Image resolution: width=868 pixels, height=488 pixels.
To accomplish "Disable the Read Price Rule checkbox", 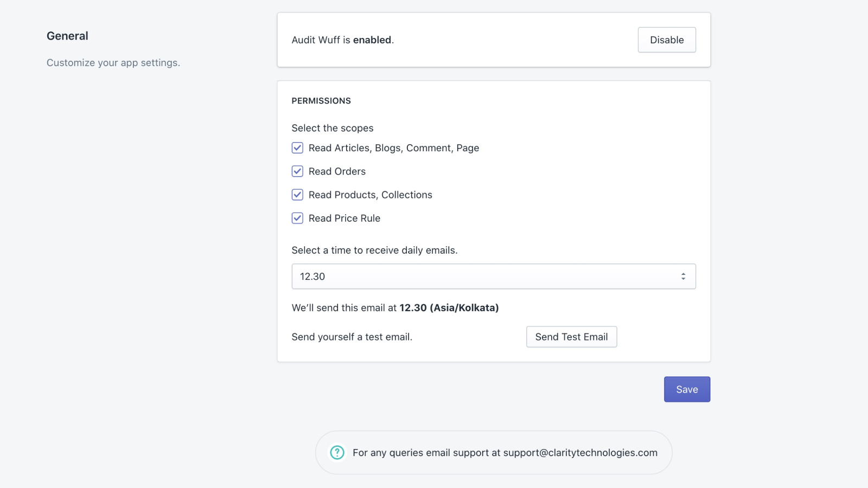I will [297, 218].
